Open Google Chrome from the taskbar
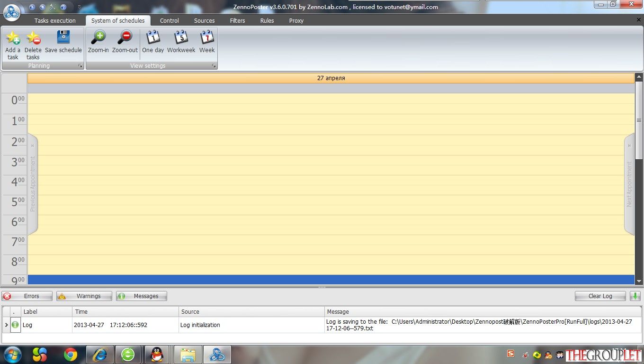644x364 pixels. tap(71, 355)
